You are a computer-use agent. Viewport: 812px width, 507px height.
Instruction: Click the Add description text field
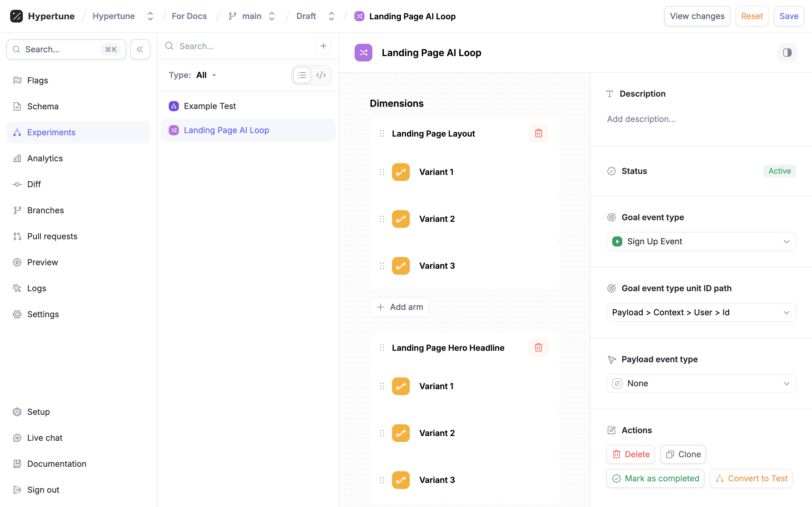click(x=641, y=119)
